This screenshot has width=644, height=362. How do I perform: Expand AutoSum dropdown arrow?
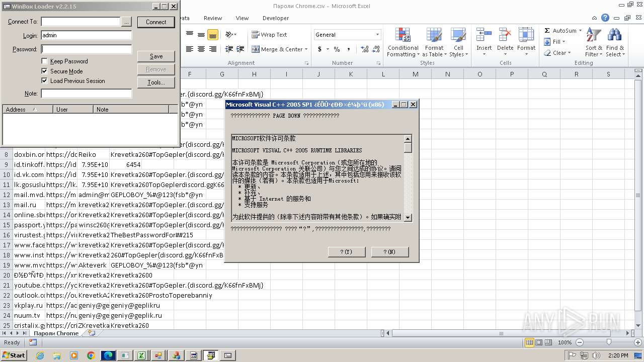pyautogui.click(x=580, y=31)
